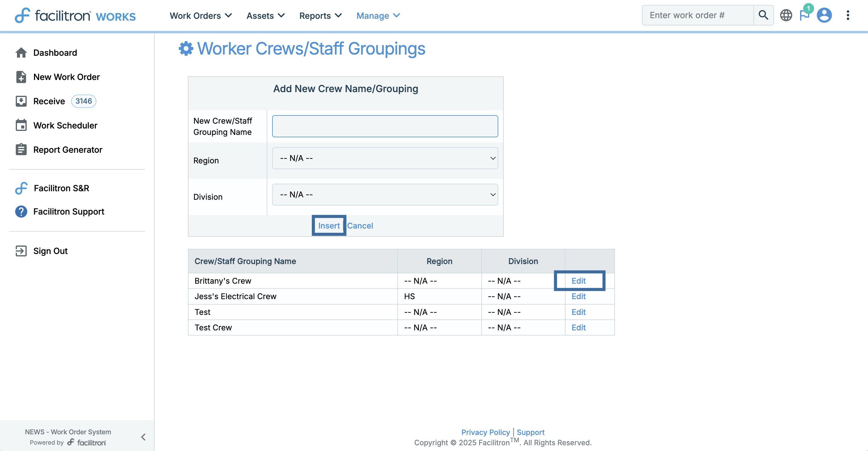Viewport: 868px width, 451px height.
Task: Click the Privacy Policy footer link
Action: pyautogui.click(x=485, y=432)
